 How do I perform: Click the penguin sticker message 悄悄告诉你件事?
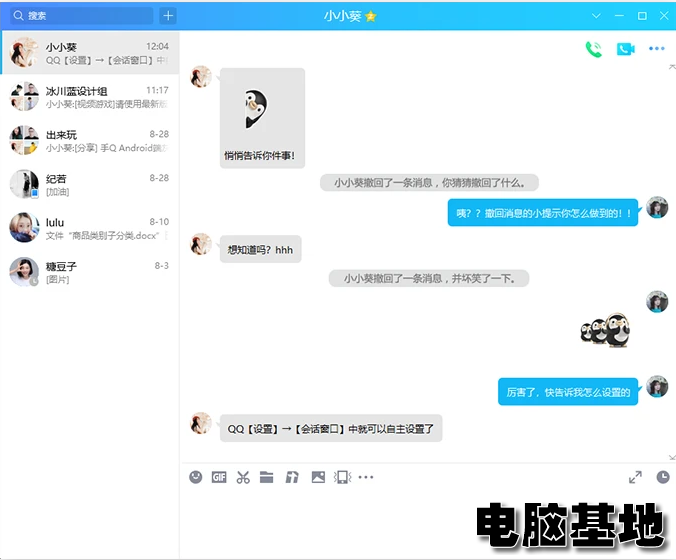(x=262, y=118)
